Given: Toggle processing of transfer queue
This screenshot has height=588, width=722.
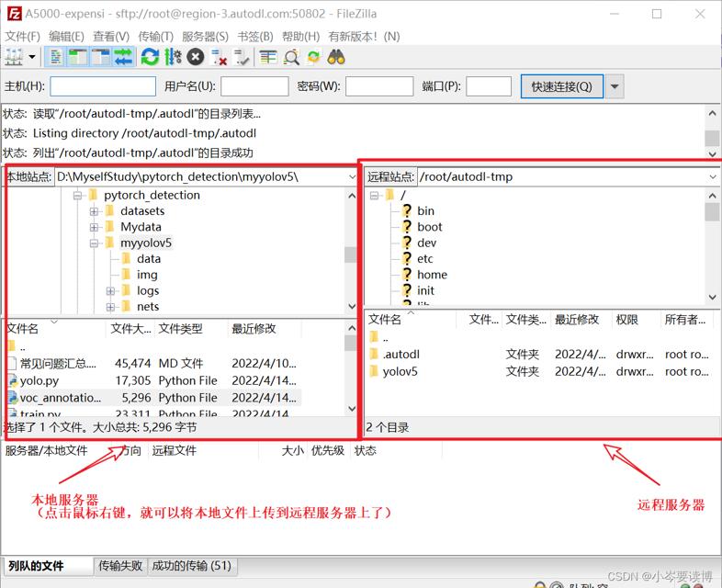Looking at the screenshot, I should pos(173,58).
